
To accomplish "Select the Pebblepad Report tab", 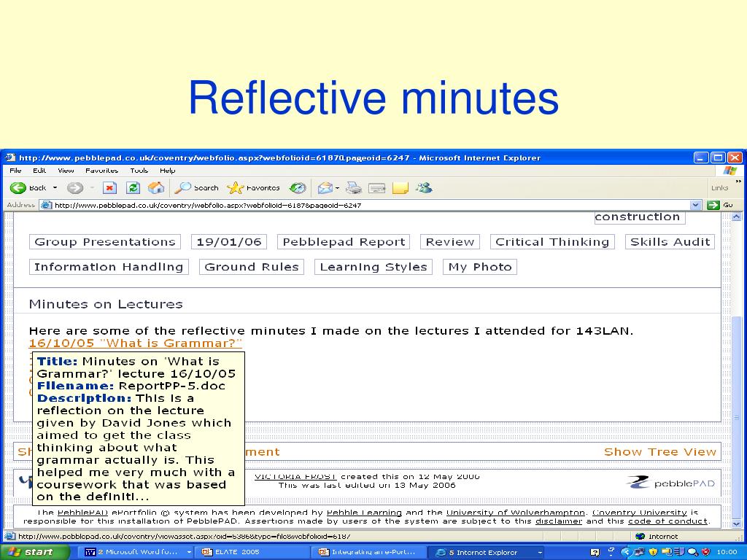I will coord(344,242).
